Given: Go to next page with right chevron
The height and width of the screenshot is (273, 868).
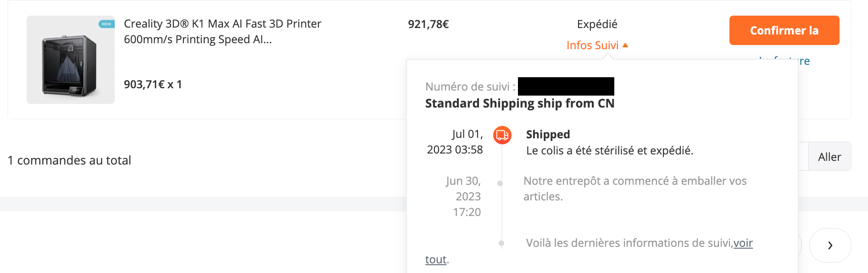Looking at the screenshot, I should (x=830, y=245).
